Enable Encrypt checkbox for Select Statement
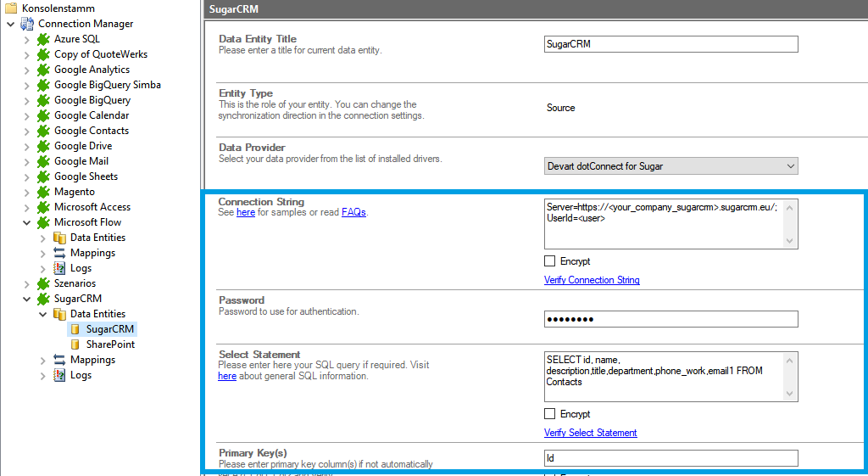 tap(550, 414)
